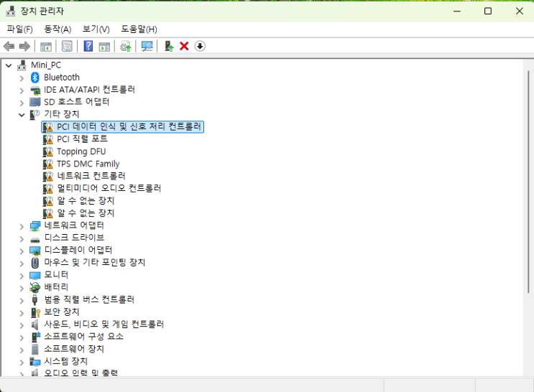Click the Device Manager title bar icon
Viewport: 534px width, 392px height.
(x=11, y=11)
